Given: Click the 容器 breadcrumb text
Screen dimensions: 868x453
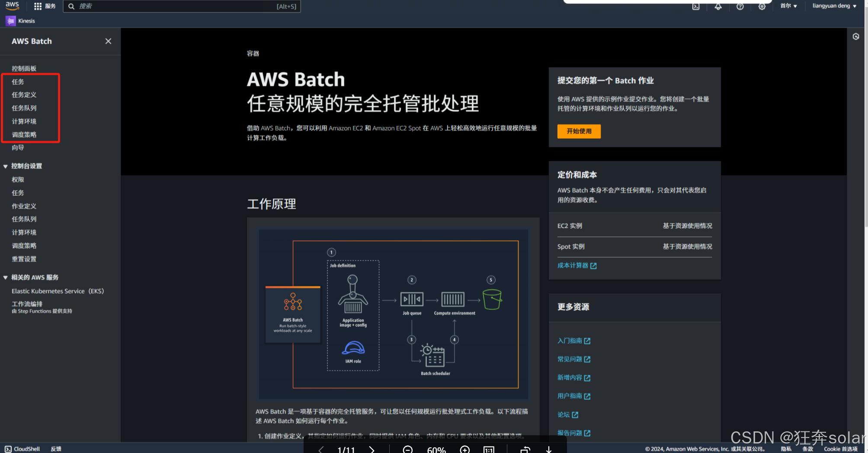Looking at the screenshot, I should 253,53.
